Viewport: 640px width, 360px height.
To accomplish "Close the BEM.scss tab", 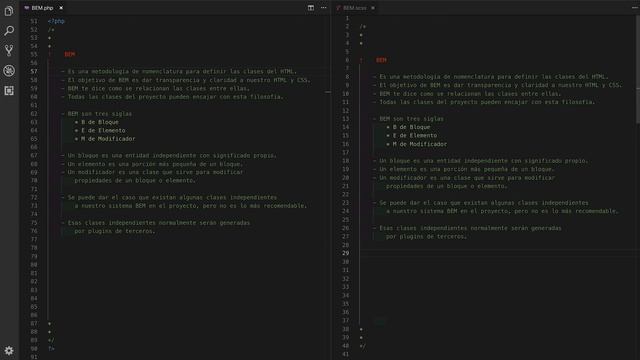I will point(373,8).
